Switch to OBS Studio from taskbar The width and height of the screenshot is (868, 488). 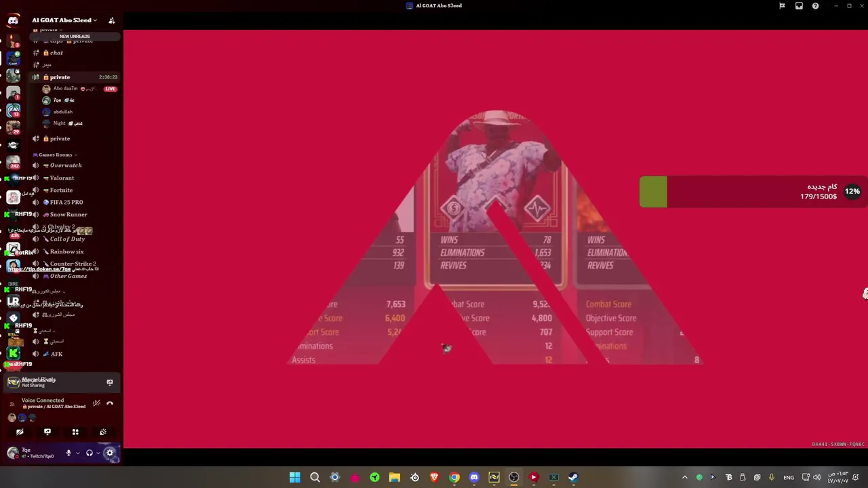coord(514,477)
